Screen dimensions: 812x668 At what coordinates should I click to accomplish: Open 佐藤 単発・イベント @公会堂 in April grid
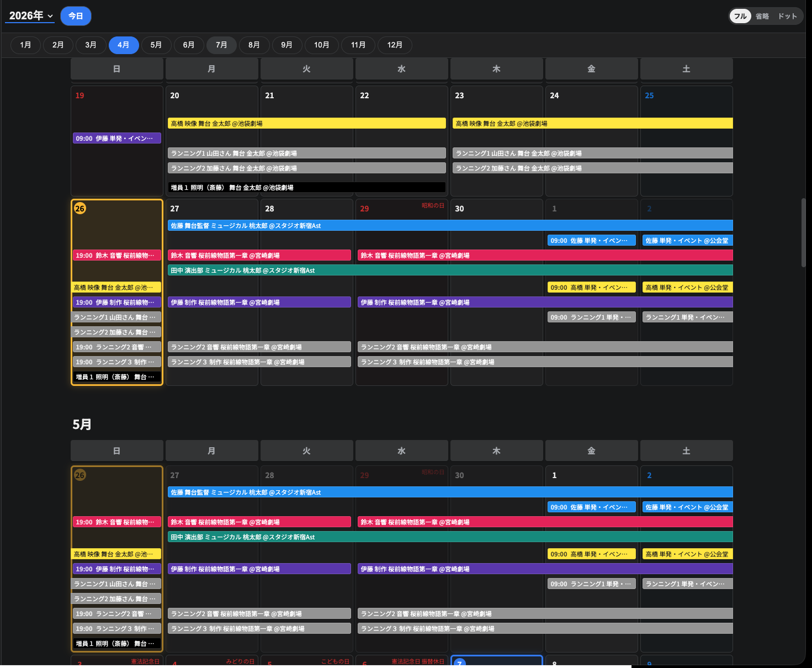pos(688,240)
